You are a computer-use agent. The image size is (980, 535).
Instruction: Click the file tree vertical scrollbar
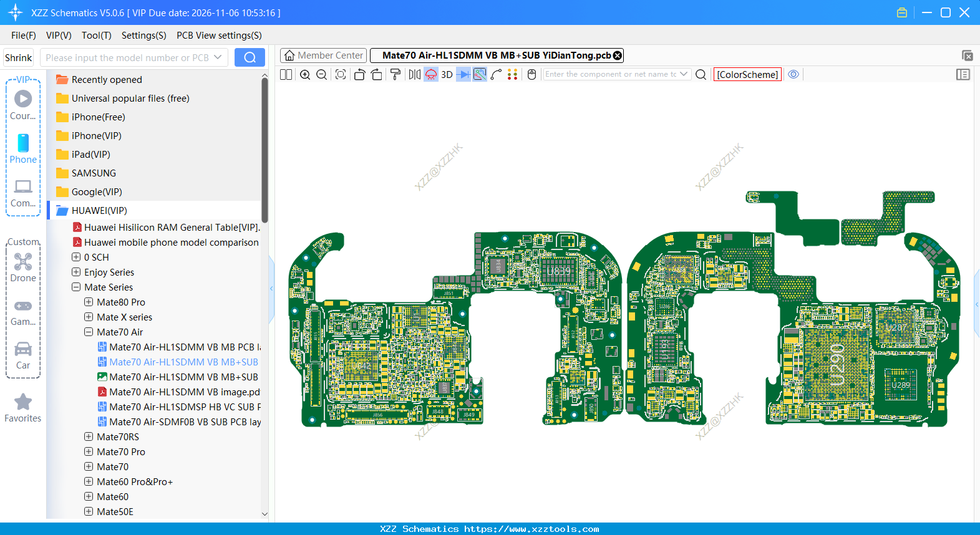click(x=264, y=150)
